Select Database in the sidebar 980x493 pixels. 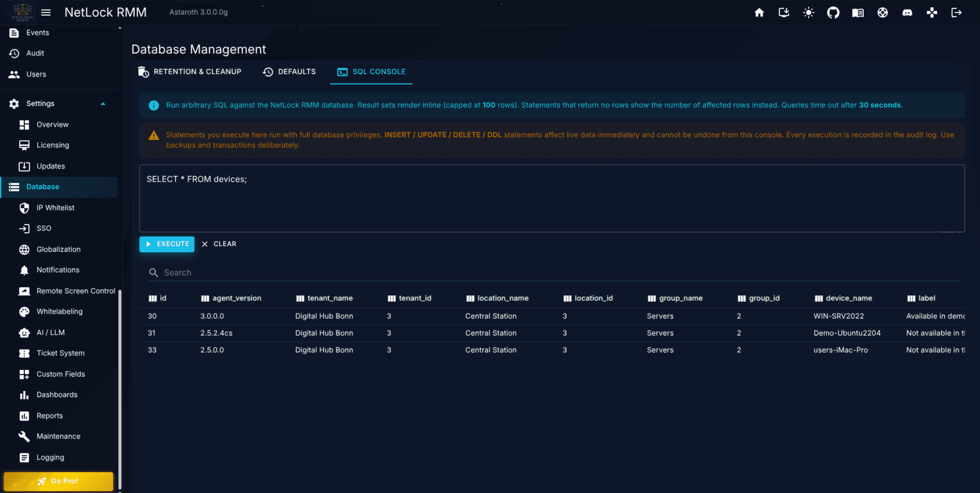coord(59,187)
